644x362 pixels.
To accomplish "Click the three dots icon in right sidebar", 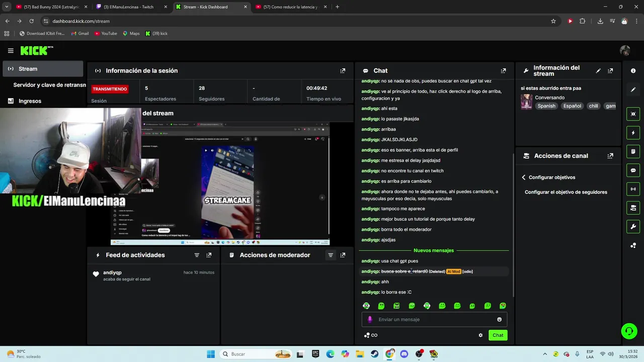I will pyautogui.click(x=633, y=245).
